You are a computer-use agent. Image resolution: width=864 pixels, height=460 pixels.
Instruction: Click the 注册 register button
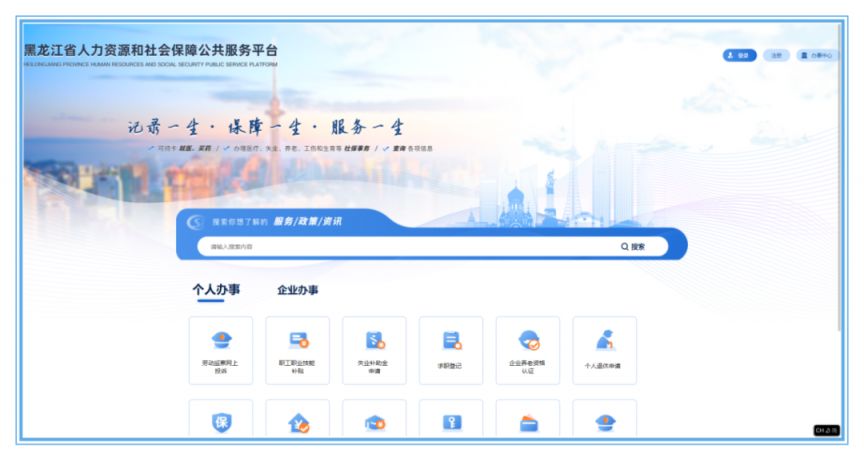tap(776, 55)
